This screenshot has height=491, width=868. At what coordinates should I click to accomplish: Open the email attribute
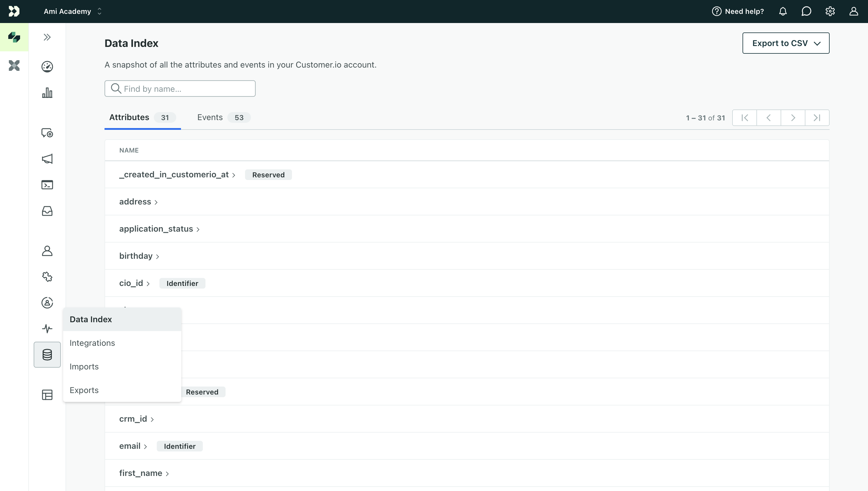click(x=133, y=446)
